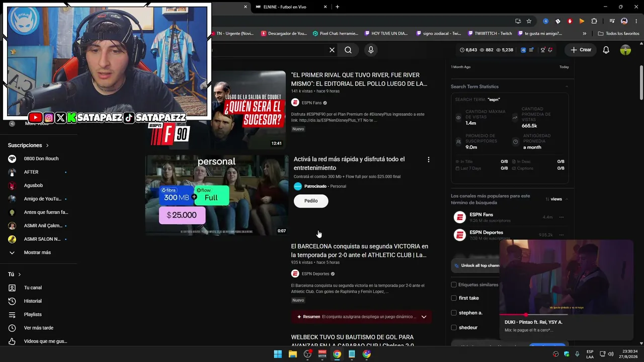
Task: Open options for the Personal ad
Action: (x=429, y=159)
